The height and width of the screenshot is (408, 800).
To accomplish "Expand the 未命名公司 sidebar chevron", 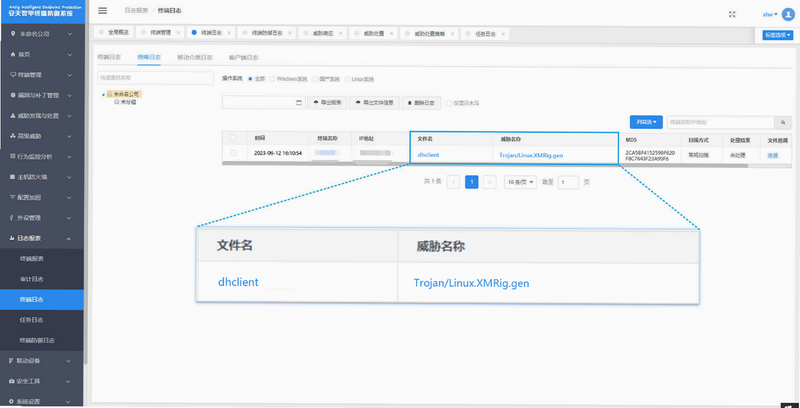I will [69, 34].
